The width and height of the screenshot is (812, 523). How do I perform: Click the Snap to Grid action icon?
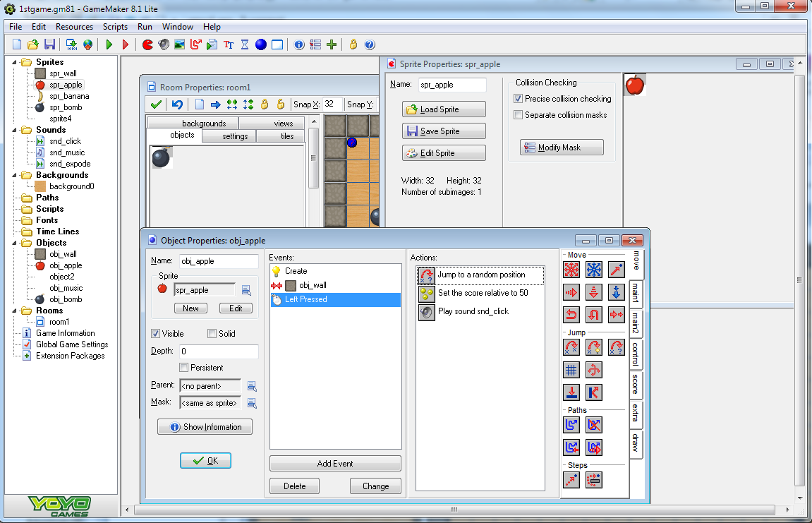pos(571,370)
